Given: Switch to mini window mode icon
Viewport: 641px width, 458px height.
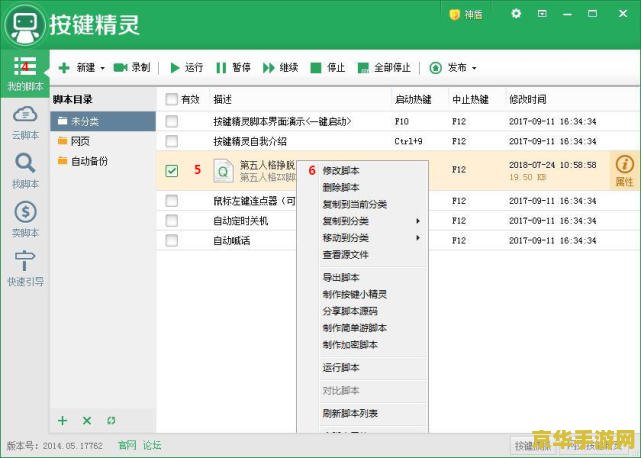Looking at the screenshot, I should (542, 13).
